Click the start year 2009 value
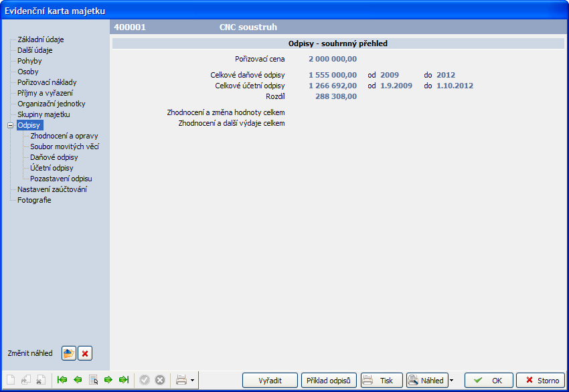The height and width of the screenshot is (392, 569). (x=390, y=75)
